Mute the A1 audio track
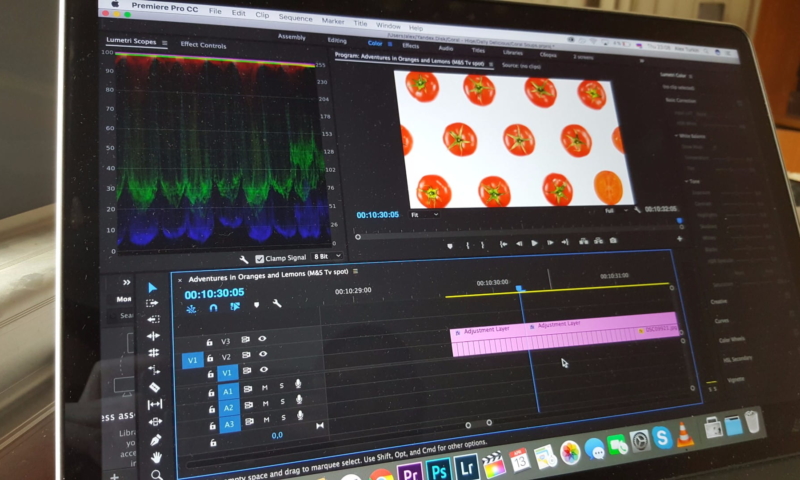The height and width of the screenshot is (480, 800). click(265, 387)
